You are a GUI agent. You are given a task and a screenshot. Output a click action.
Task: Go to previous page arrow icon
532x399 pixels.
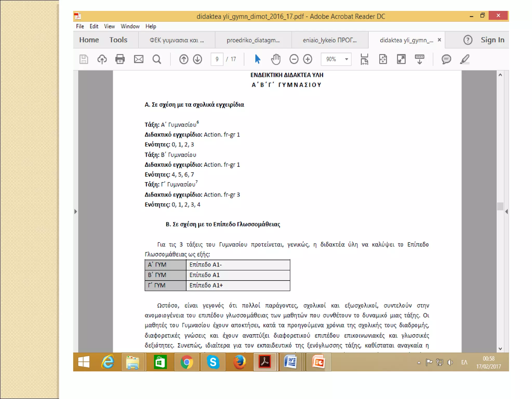tap(184, 59)
